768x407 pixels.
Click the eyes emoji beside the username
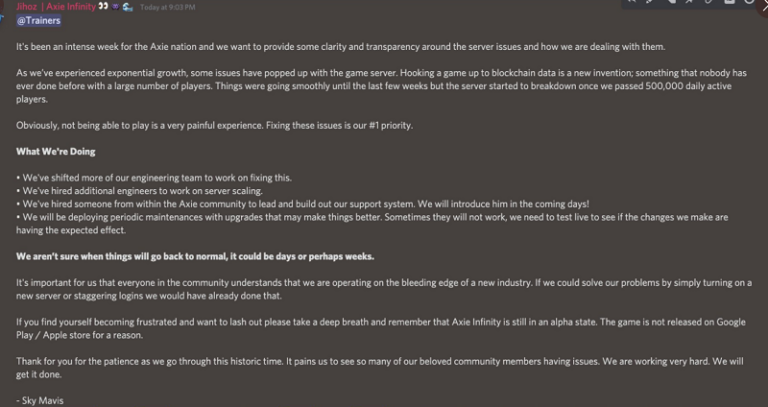[x=103, y=6]
